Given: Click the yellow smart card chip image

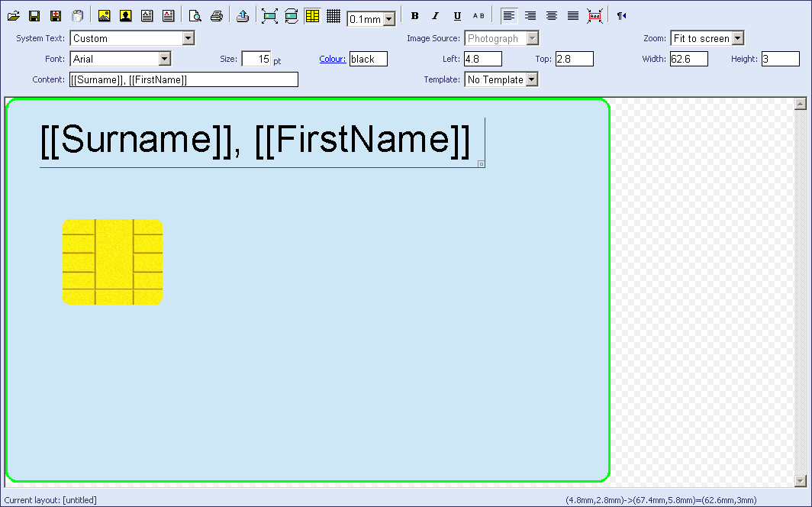Looking at the screenshot, I should coord(113,262).
